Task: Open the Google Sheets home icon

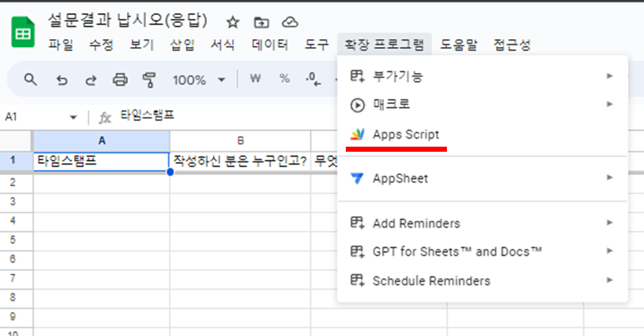Action: tap(22, 32)
